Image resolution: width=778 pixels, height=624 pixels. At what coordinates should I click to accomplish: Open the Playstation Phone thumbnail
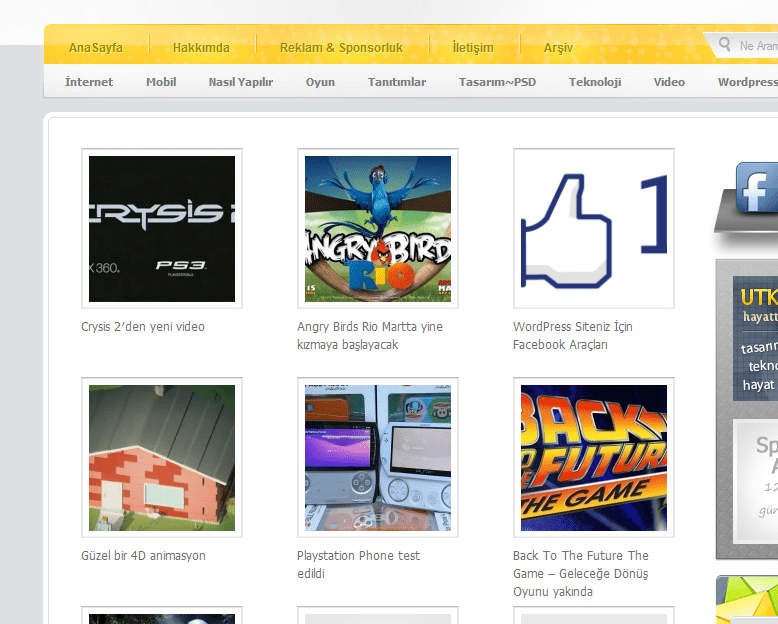coord(378,457)
